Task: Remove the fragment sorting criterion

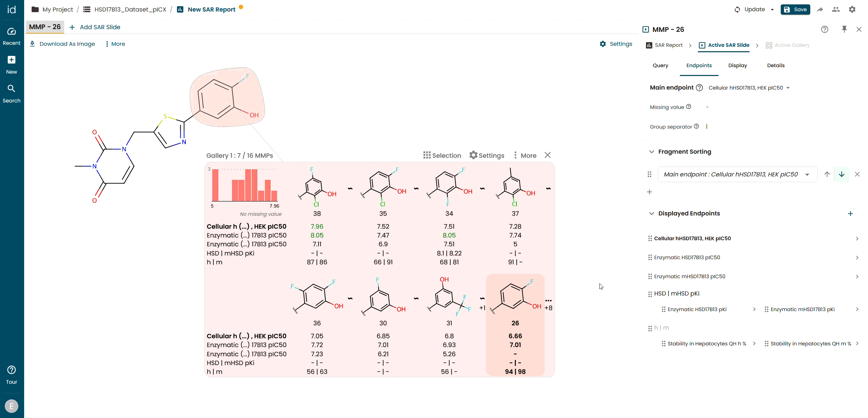Action: tap(857, 174)
